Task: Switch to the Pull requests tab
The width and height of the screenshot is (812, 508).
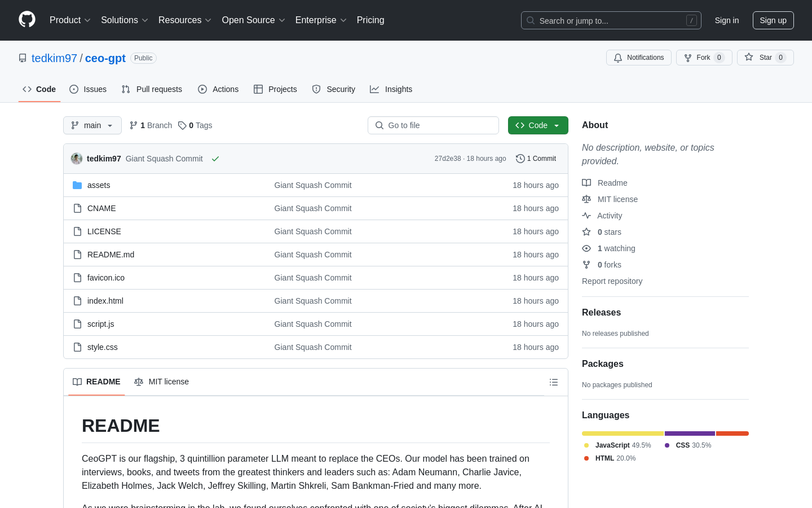Action: [x=152, y=89]
